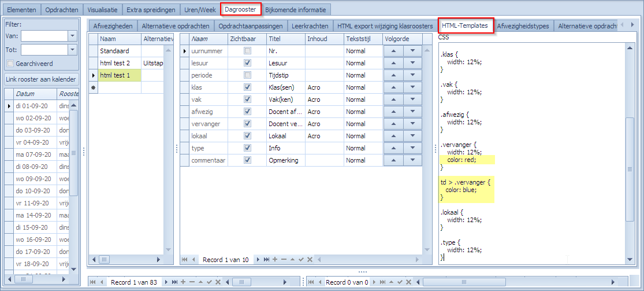Sort by Tekststijl column header

(363, 39)
